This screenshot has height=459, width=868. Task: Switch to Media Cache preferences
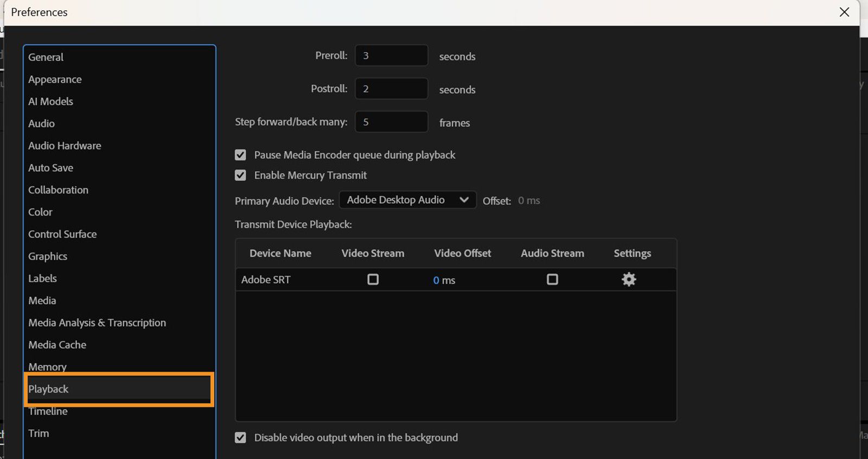coord(57,345)
